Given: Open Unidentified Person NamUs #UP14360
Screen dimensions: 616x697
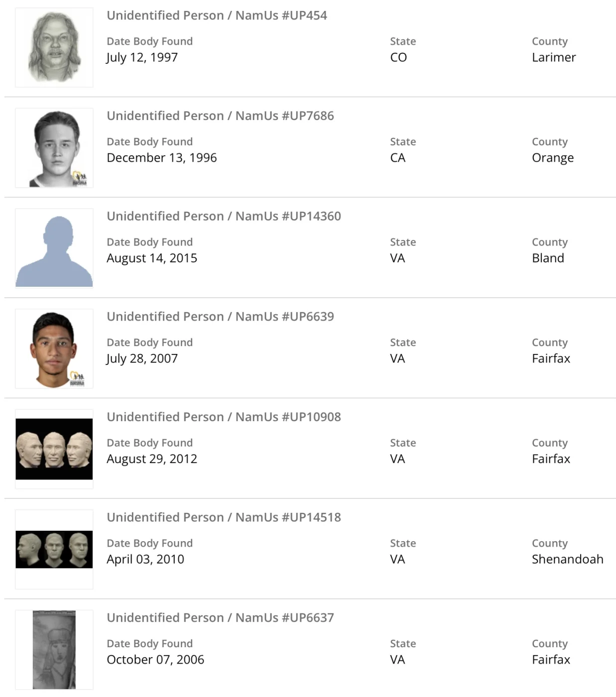Looking at the screenshot, I should point(224,217).
